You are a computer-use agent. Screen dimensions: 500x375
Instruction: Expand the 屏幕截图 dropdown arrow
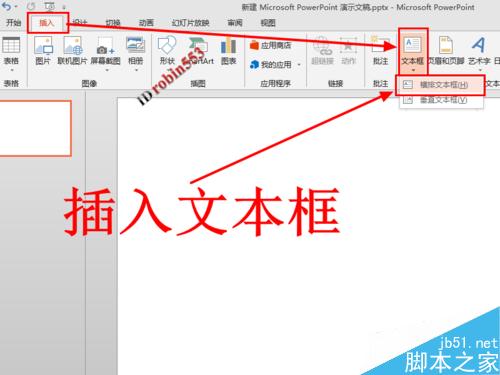107,70
